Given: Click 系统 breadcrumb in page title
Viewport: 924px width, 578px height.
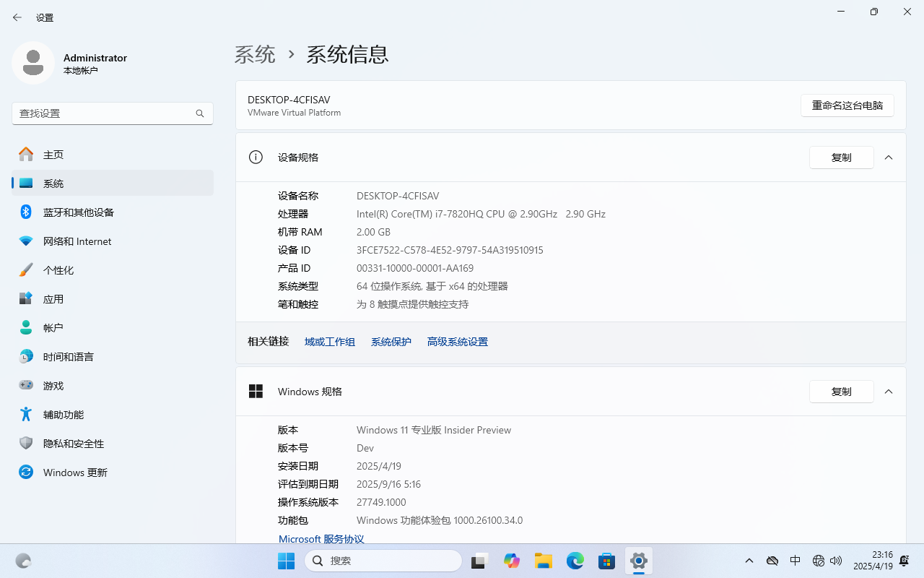Looking at the screenshot, I should click(x=255, y=54).
